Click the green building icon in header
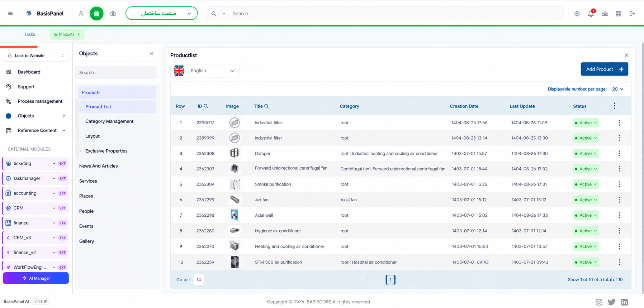Screen dimensions: 644x308 [96, 14]
